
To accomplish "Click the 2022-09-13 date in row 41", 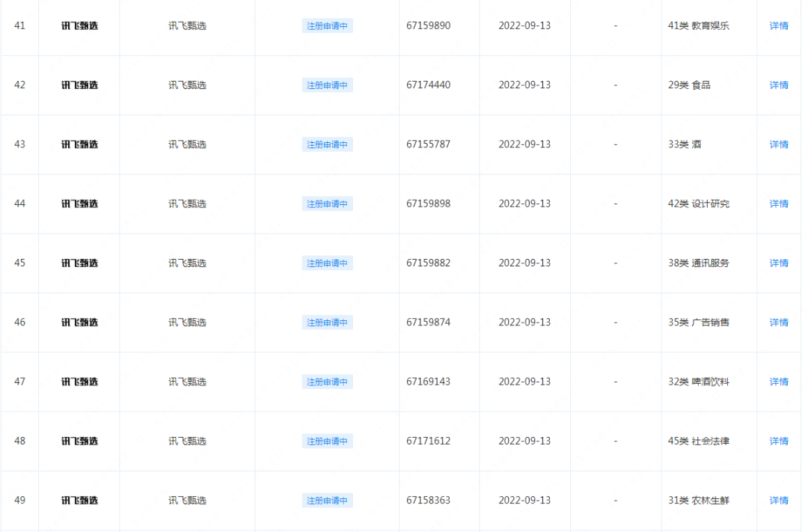I will (524, 25).
